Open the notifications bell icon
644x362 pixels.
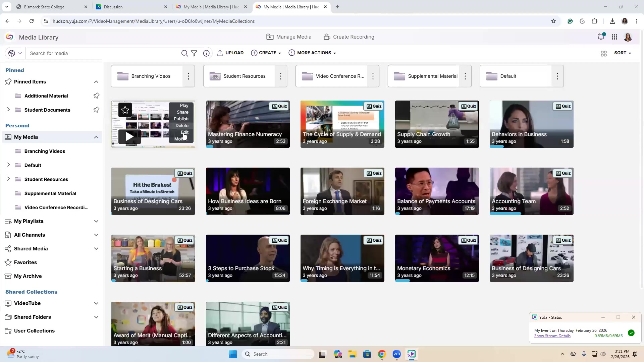coord(601,37)
